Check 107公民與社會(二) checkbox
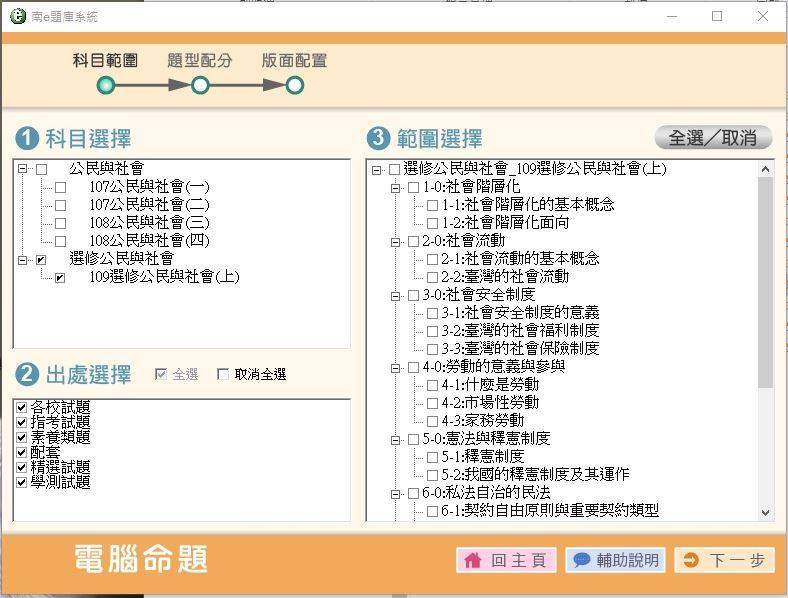This screenshot has width=788, height=598. coord(60,206)
